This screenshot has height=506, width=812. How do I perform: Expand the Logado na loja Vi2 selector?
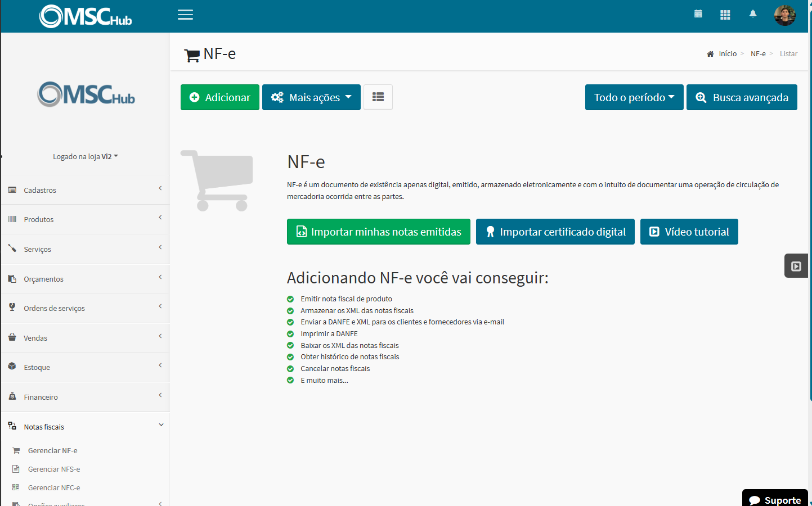85,156
